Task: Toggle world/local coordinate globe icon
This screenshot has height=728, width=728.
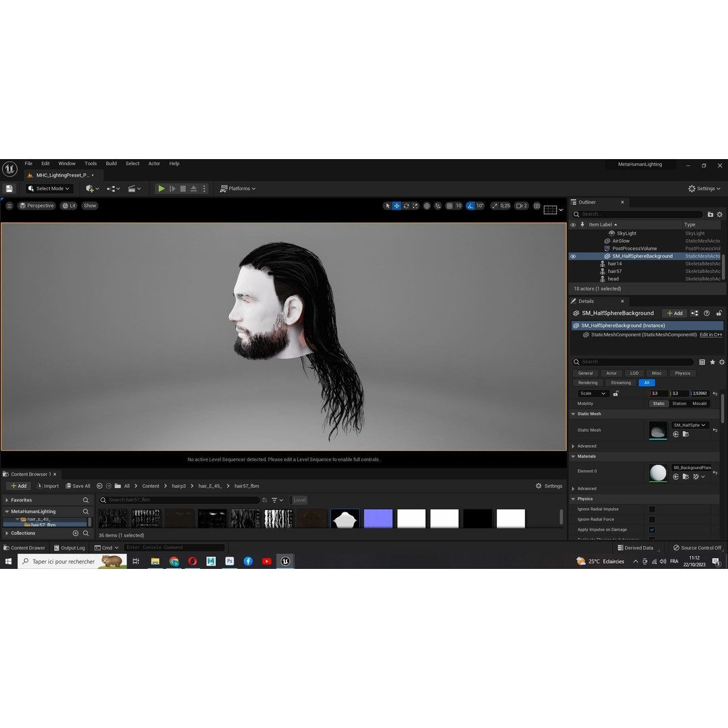Action: [x=427, y=206]
